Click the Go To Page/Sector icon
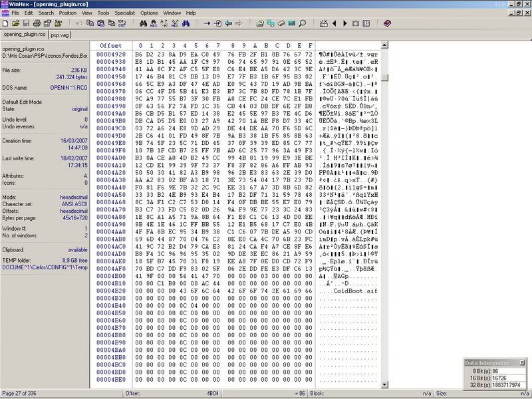The height and width of the screenshot is (399, 532). 218,23
